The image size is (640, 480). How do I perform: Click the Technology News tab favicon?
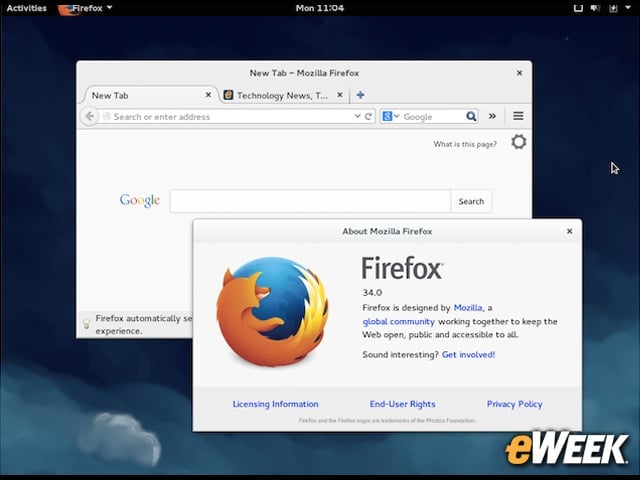(x=228, y=96)
